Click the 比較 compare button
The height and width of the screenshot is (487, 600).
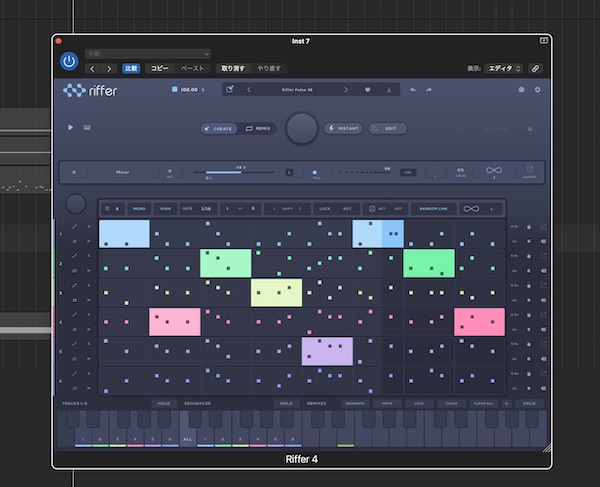pos(131,68)
